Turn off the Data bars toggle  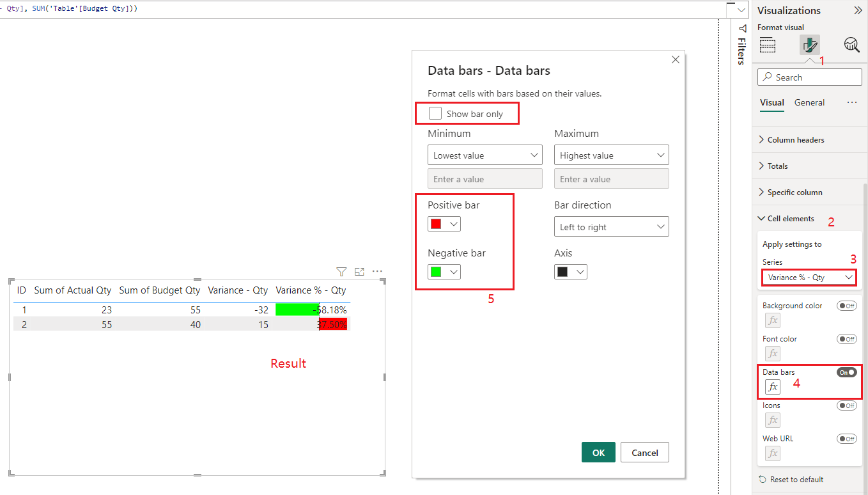(847, 372)
